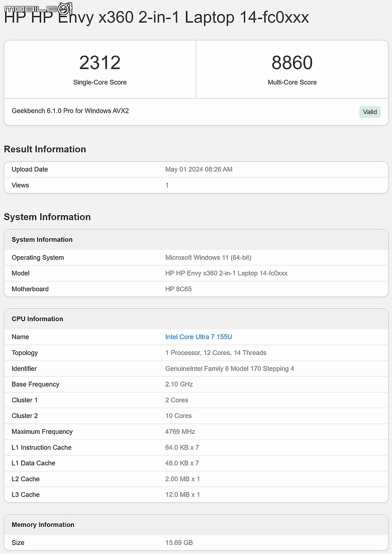Screen dimensions: 392x554
Task: Click the Multi-Core Score label
Action: 292,82
